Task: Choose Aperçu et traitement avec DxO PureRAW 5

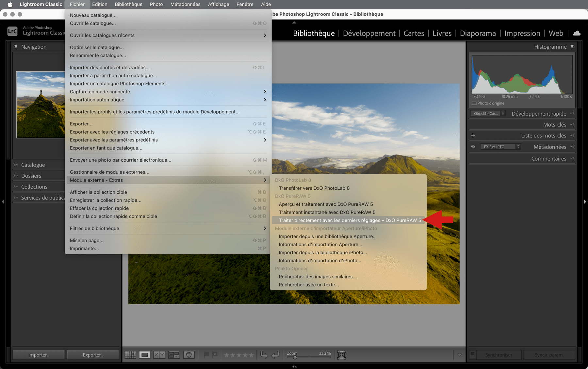Action: (348, 204)
